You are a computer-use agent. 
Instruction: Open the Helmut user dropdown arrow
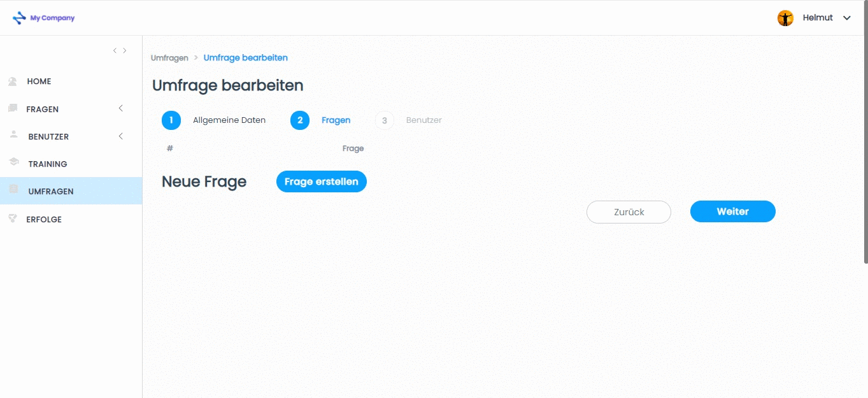847,18
